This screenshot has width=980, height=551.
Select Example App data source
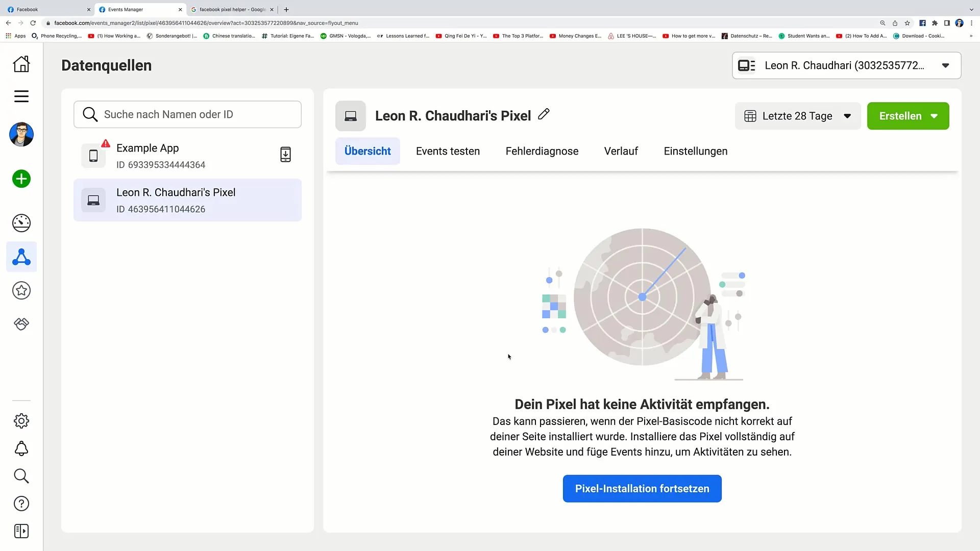tap(187, 156)
